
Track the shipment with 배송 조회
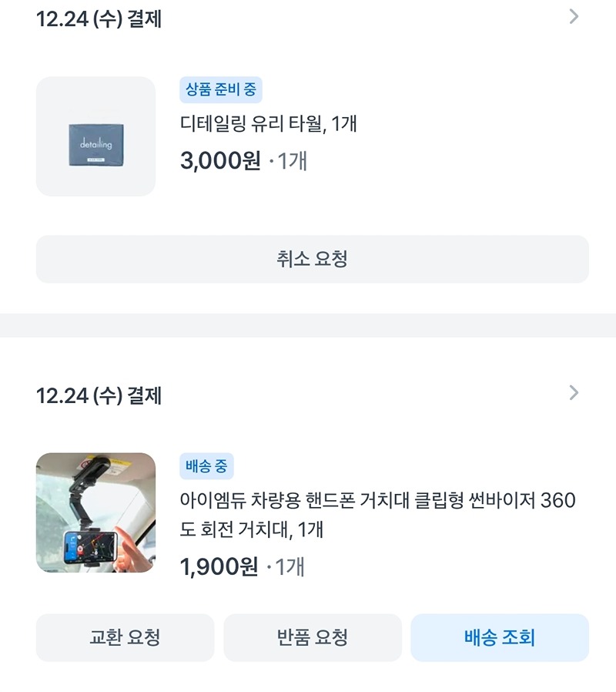[x=500, y=638]
